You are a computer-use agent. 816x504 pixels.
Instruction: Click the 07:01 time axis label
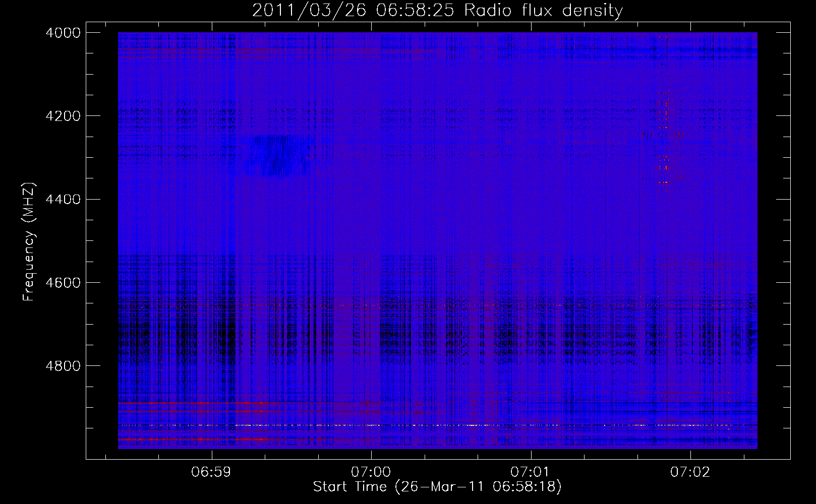(x=531, y=472)
